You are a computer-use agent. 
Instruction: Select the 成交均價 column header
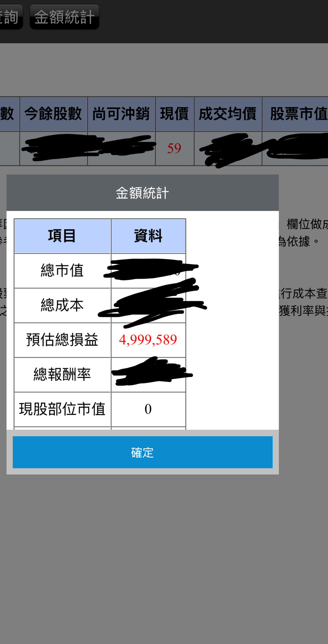(228, 114)
